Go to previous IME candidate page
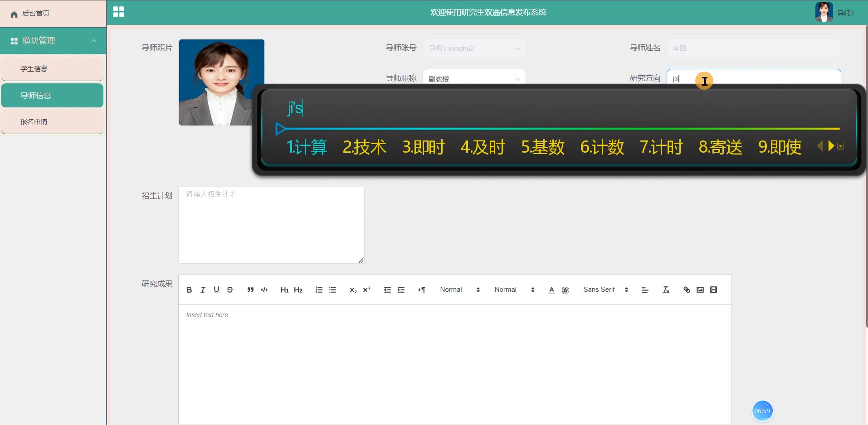 pos(820,146)
